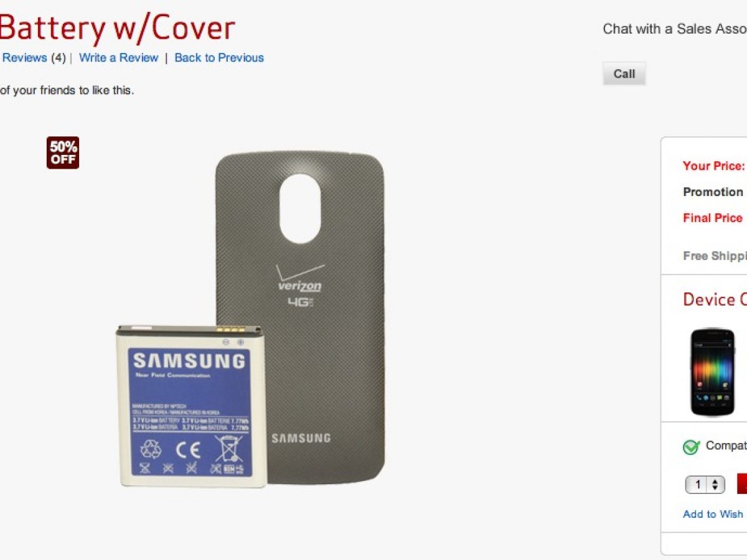Viewport: 747px width, 560px height.
Task: Click the Samsung battery product image
Action: pos(190,405)
